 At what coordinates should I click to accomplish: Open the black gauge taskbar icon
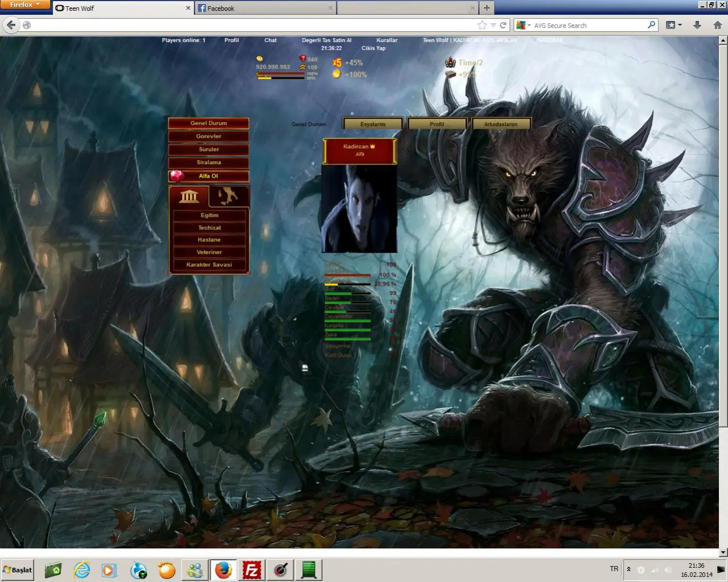point(280,570)
